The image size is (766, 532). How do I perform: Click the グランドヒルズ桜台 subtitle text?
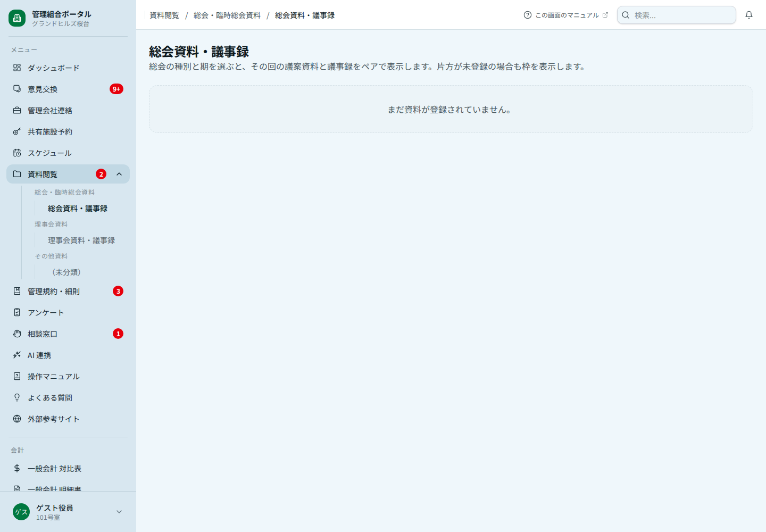click(61, 24)
